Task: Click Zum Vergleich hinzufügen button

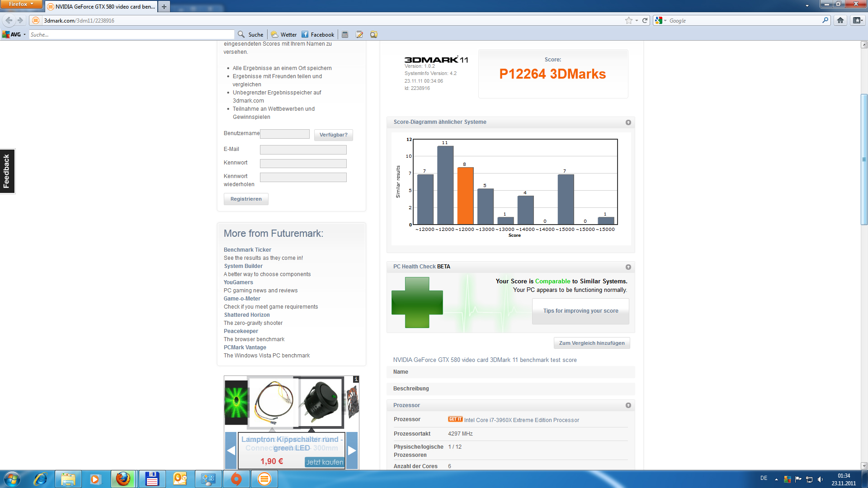Action: pos(592,343)
